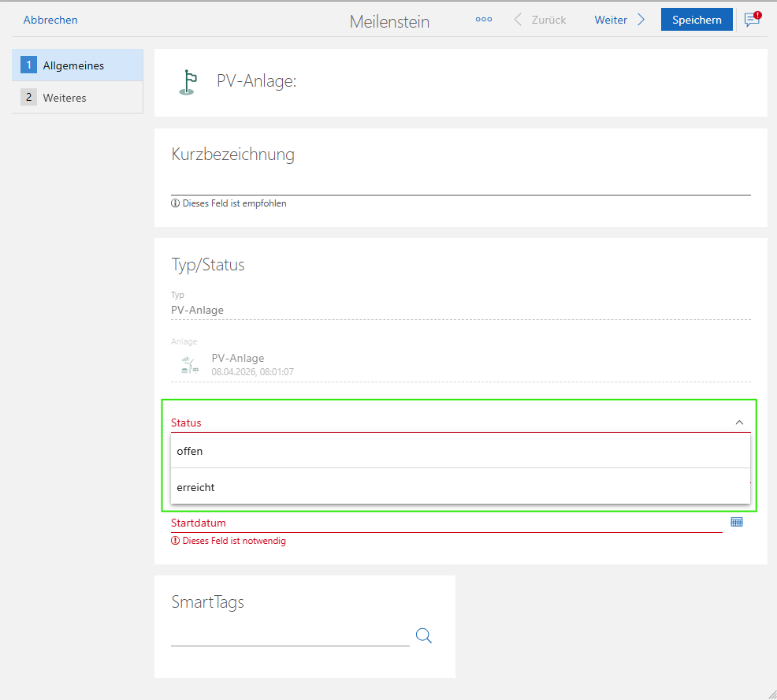Focus the Startdatum date field
This screenshot has width=777, height=700.
(447, 523)
